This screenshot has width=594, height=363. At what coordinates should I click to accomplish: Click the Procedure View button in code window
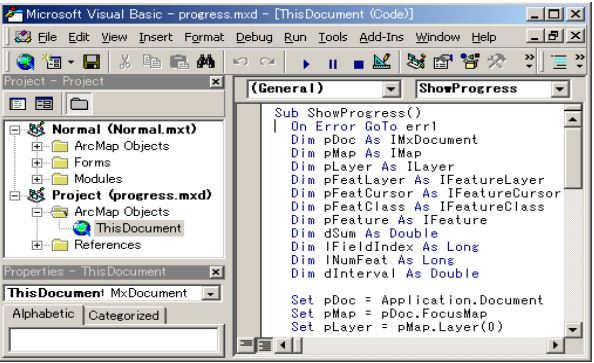point(247,345)
